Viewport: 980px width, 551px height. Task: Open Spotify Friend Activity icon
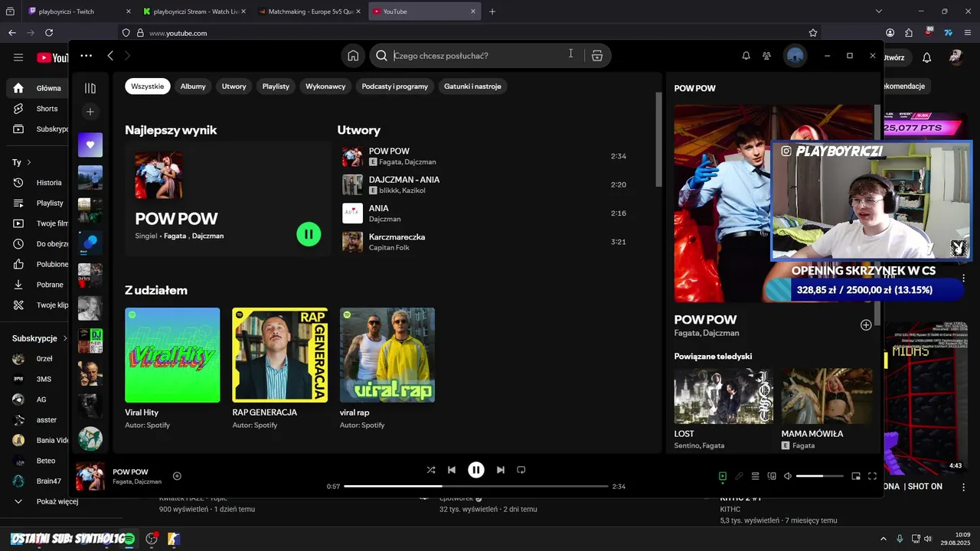[x=766, y=56]
